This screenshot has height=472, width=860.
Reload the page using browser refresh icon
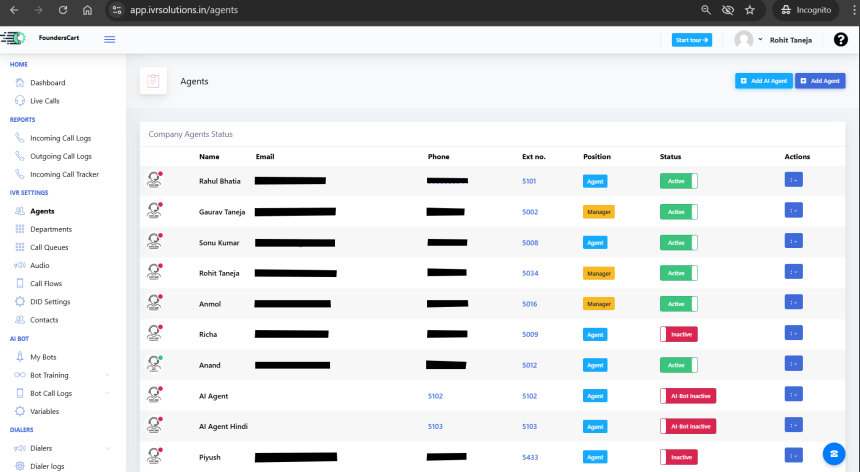tap(63, 9)
